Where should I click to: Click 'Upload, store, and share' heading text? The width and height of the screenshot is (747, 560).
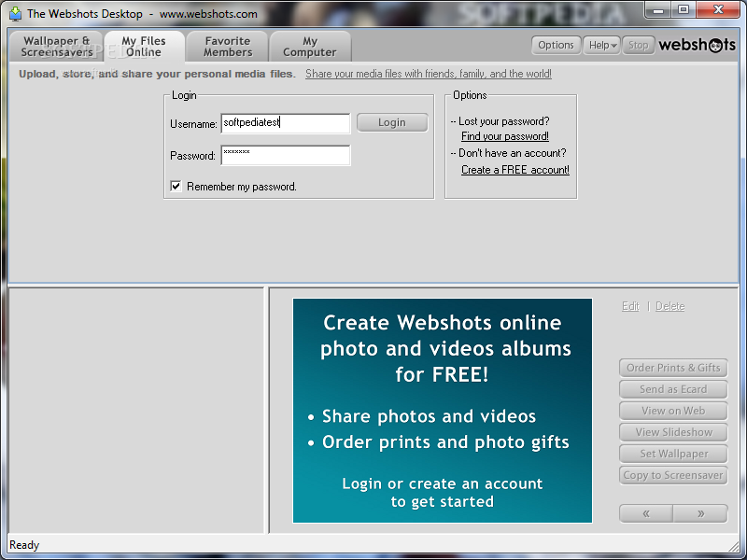[x=157, y=74]
